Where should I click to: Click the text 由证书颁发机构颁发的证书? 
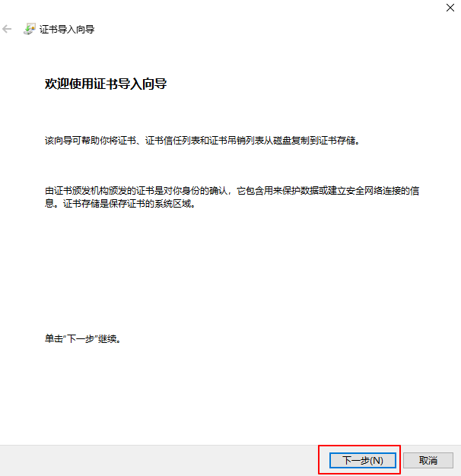point(99,191)
